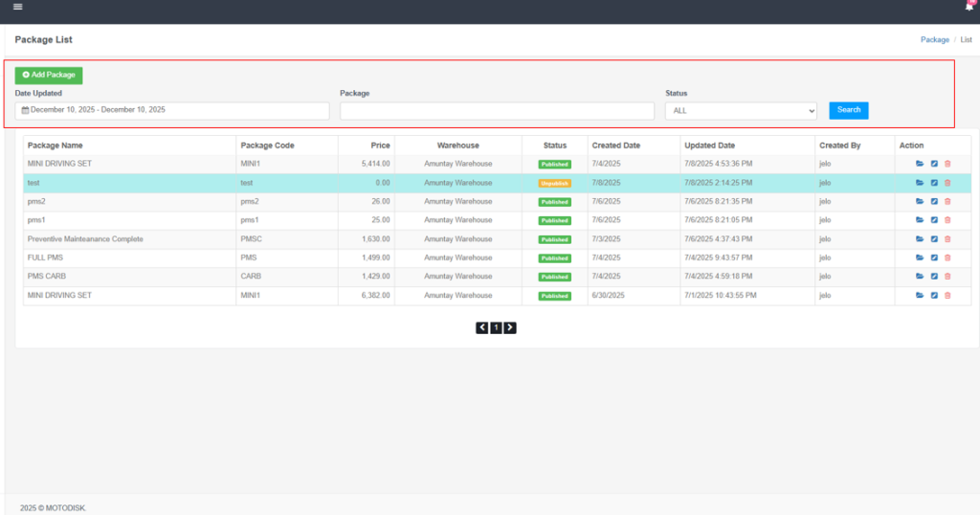The height and width of the screenshot is (515, 980).
Task: Expand the Status dropdown showing ALL
Action: 741,111
